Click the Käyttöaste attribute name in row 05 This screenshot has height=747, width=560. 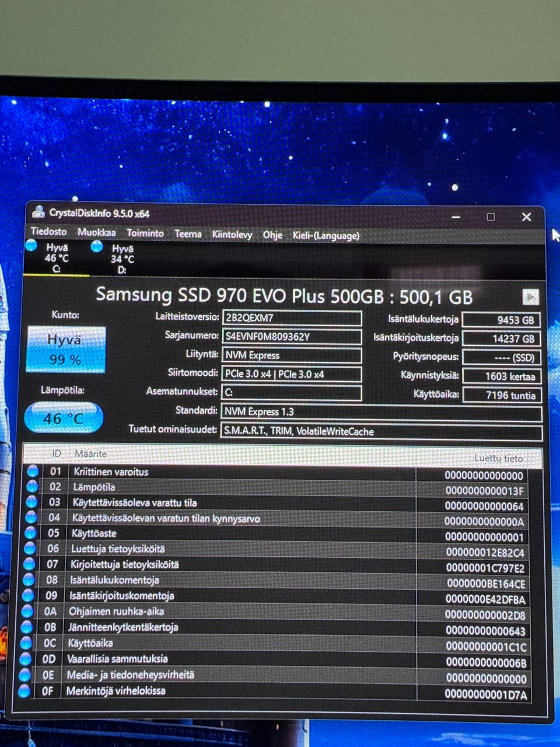94,533
